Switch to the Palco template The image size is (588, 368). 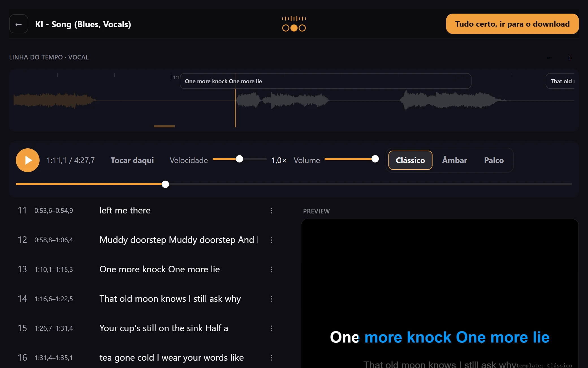pyautogui.click(x=494, y=160)
